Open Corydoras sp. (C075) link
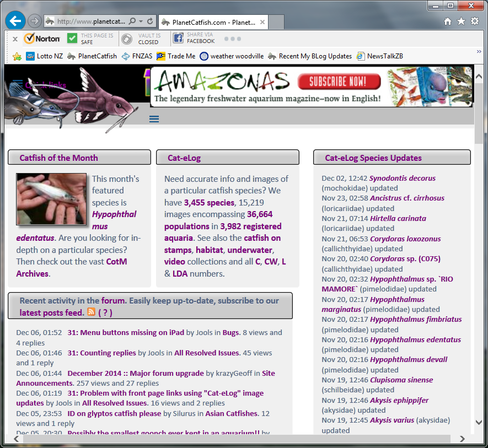488x448 pixels. (x=405, y=259)
